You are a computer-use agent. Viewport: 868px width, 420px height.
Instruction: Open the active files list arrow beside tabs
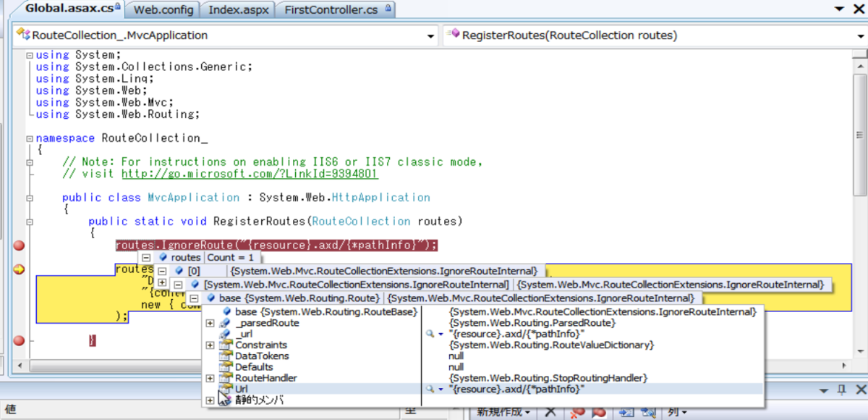(838, 10)
